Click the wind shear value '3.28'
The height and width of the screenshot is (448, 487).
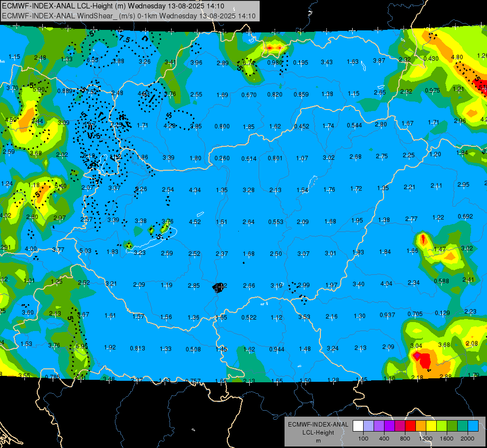tap(248, 190)
